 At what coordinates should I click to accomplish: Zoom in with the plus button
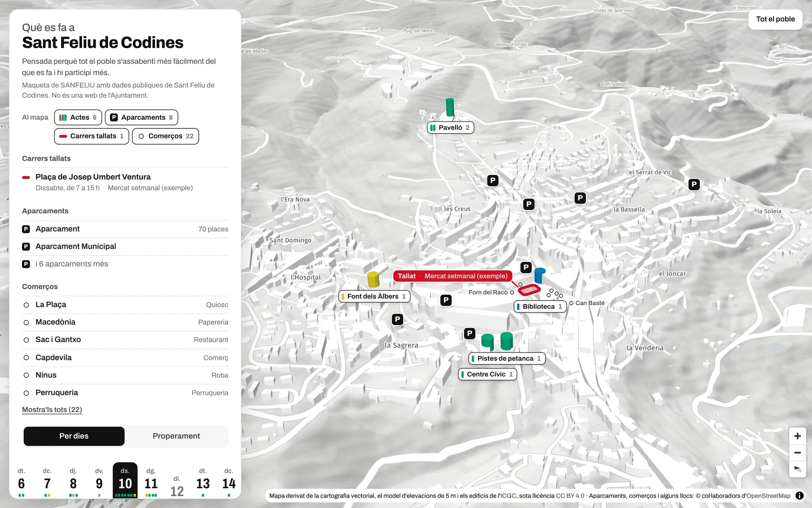(x=797, y=436)
